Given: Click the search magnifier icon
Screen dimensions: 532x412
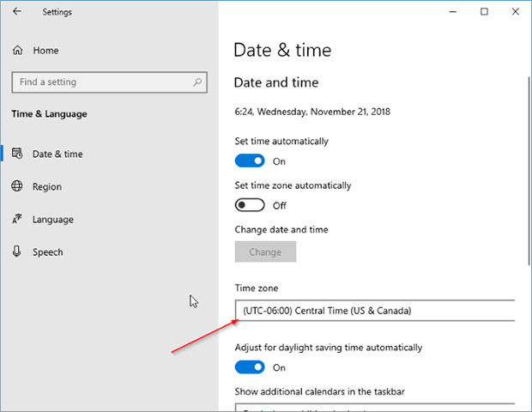Looking at the screenshot, I should click(x=197, y=82).
